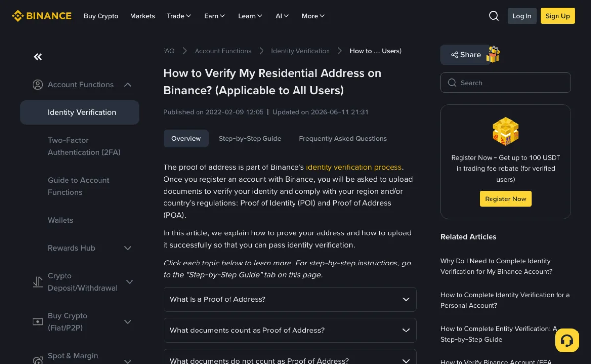Expand Crypto Deposit/Withdrawal chevron

[x=130, y=282]
